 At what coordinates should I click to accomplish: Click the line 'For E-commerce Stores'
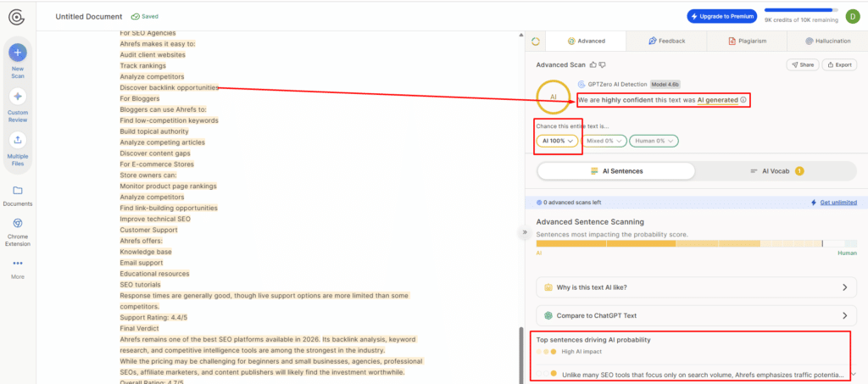point(157,164)
